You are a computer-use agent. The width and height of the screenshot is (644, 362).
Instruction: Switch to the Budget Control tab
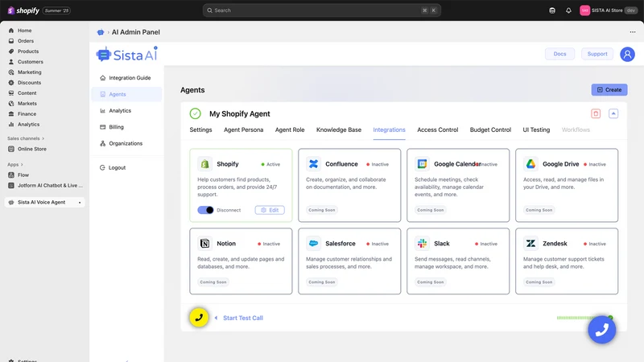coord(490,130)
